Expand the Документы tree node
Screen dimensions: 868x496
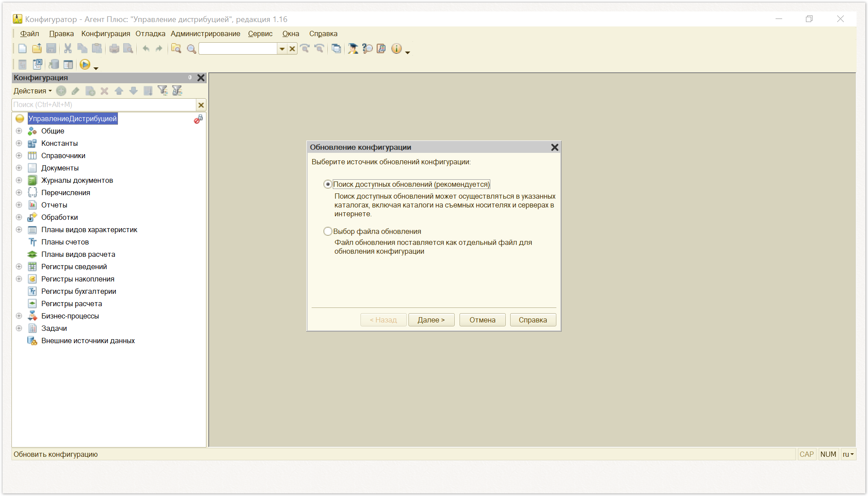click(x=19, y=168)
